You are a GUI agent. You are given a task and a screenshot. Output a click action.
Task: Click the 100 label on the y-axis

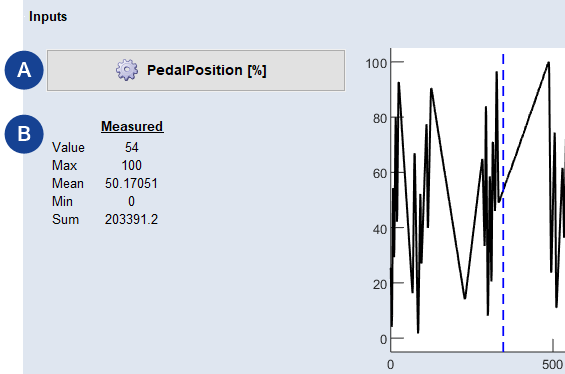click(376, 63)
